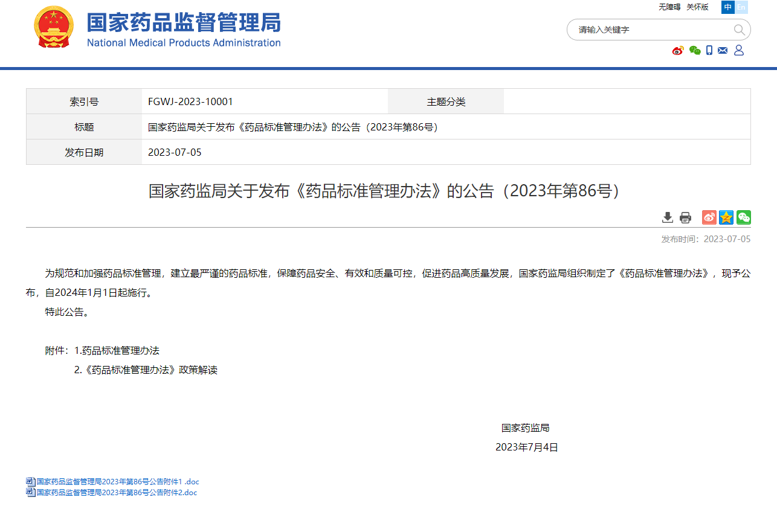The height and width of the screenshot is (532, 777).
Task: Click the search magnifier icon
Action: tap(739, 30)
